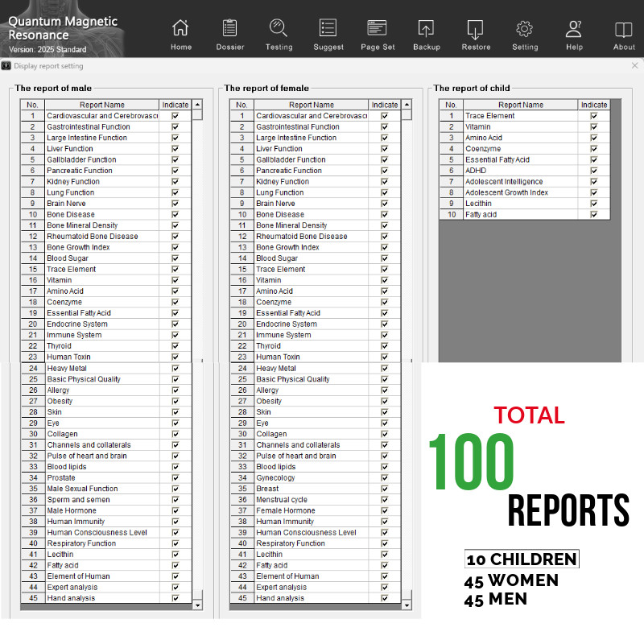
Task: Click the female list No. column header
Action: 242,105
